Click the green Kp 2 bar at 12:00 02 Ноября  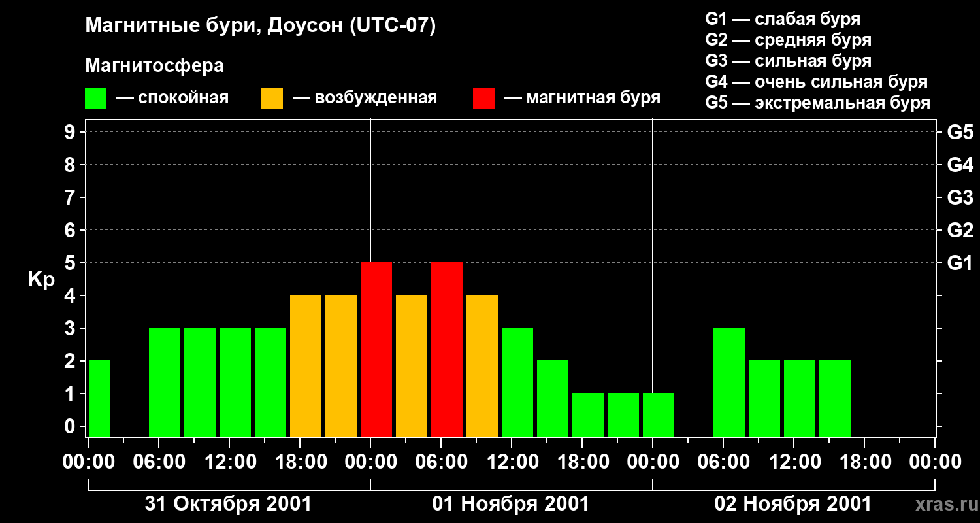tap(800, 398)
